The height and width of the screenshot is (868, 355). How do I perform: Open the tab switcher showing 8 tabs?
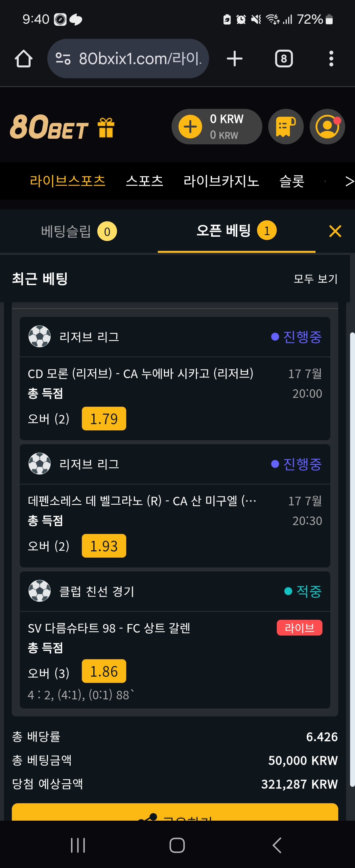pyautogui.click(x=284, y=59)
